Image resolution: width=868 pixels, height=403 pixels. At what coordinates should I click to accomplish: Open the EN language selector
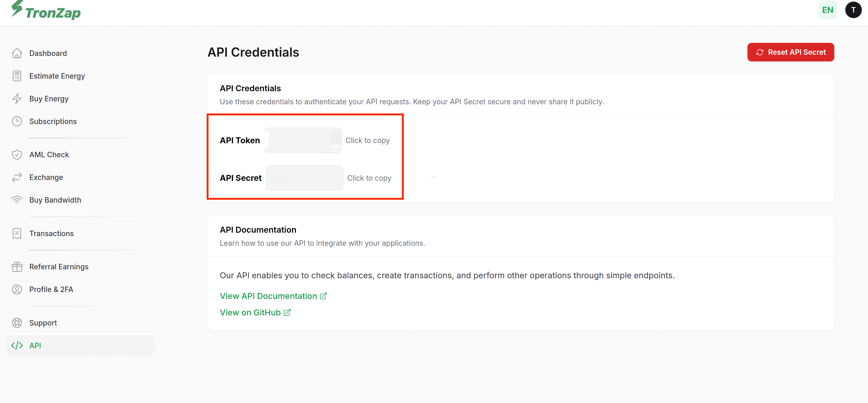[828, 10]
